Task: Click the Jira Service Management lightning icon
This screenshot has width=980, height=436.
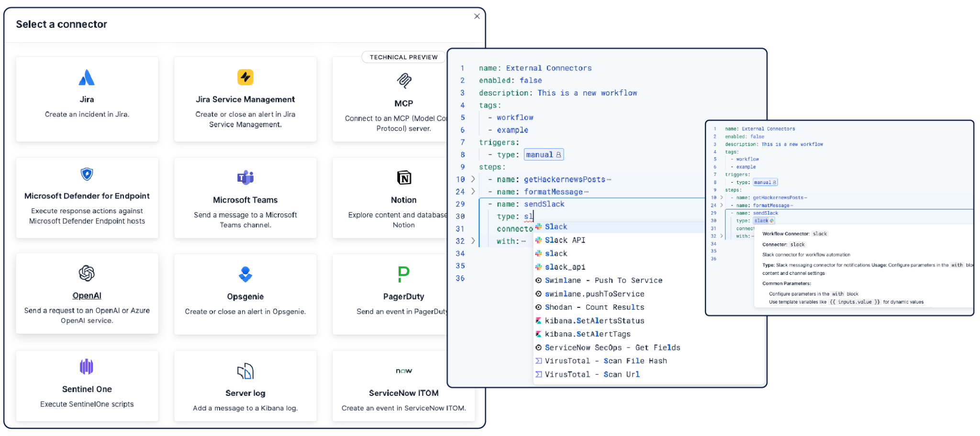Action: [245, 77]
